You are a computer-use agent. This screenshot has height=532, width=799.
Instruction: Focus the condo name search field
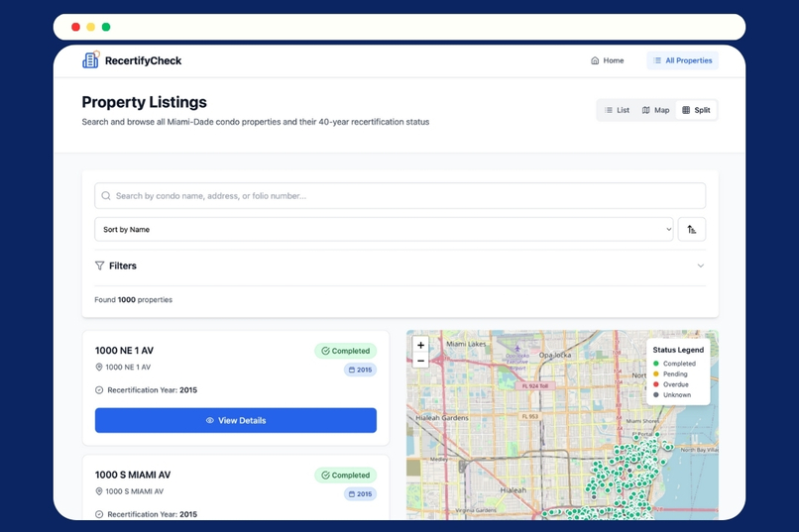[x=400, y=196]
